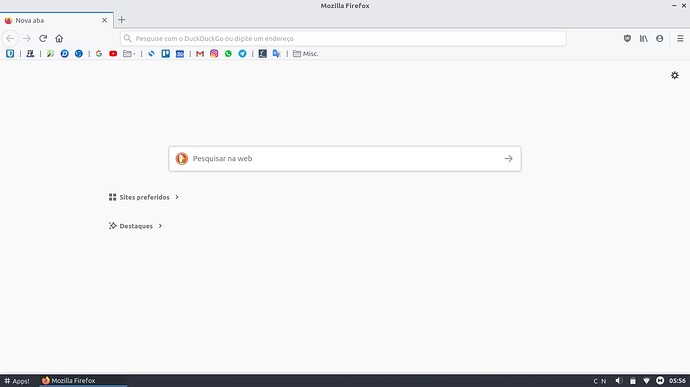
Task: Minimize the Firefox window
Action: (674, 6)
